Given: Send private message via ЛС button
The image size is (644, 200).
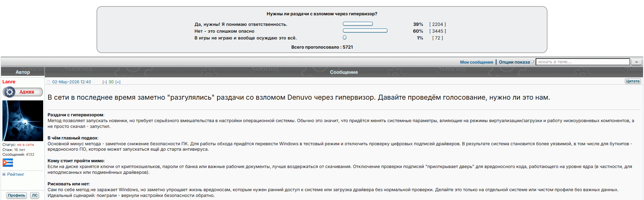Looking at the screenshot, I should 35,195.
